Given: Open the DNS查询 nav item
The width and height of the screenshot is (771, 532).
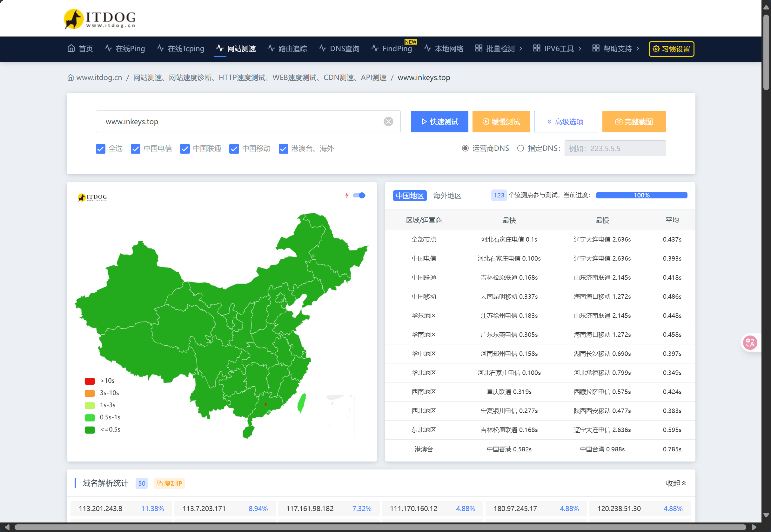Looking at the screenshot, I should 339,49.
